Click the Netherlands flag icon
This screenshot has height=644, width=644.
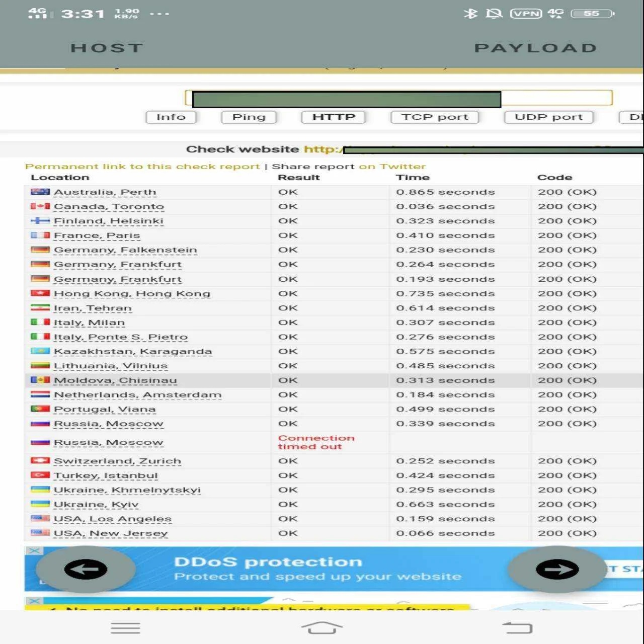click(40, 394)
